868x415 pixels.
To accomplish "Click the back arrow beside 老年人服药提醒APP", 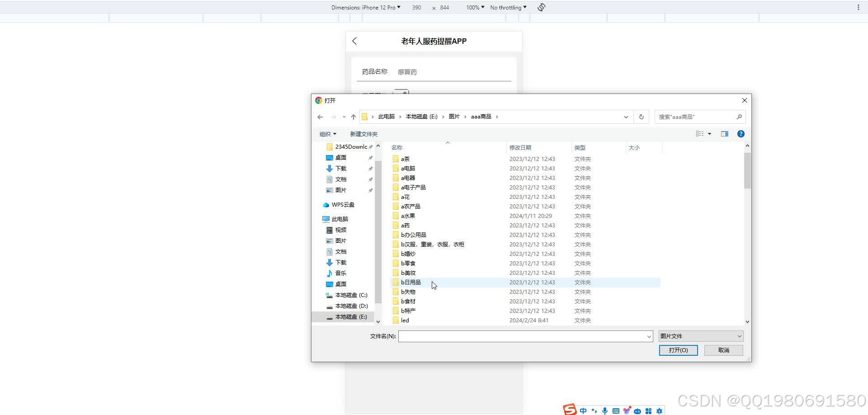I will coord(354,41).
